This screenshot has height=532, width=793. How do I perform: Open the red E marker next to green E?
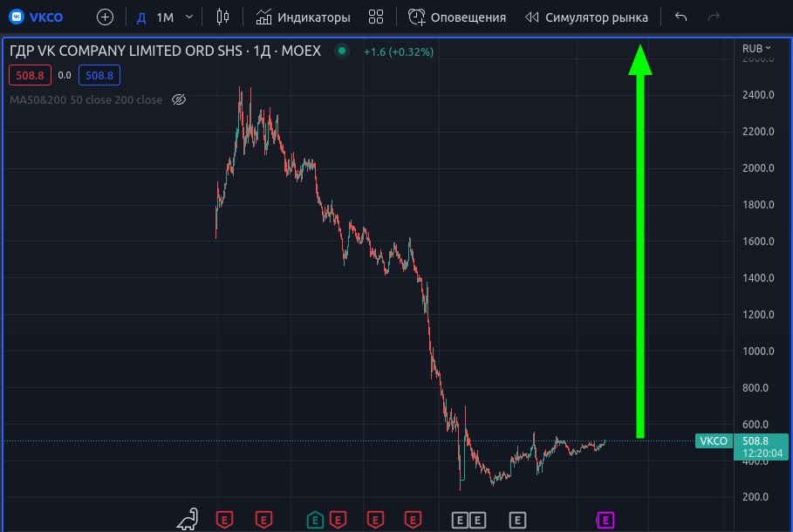[x=338, y=520]
